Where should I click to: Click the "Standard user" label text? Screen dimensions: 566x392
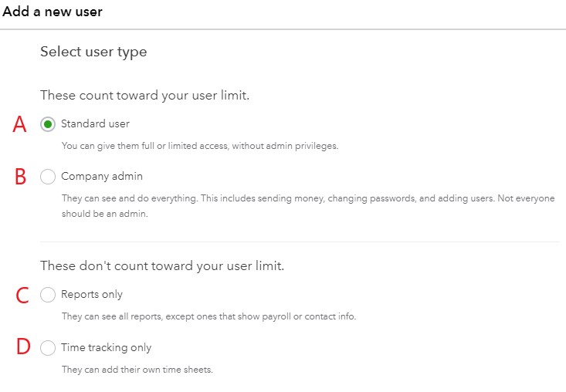pos(95,123)
